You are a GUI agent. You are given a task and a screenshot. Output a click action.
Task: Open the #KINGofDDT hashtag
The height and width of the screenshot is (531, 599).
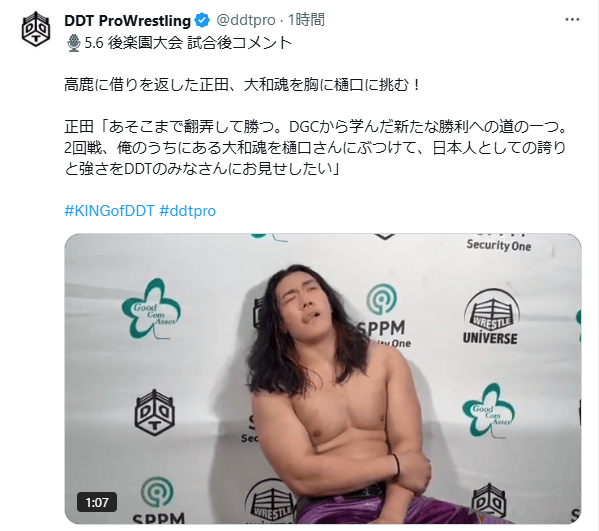[109, 211]
